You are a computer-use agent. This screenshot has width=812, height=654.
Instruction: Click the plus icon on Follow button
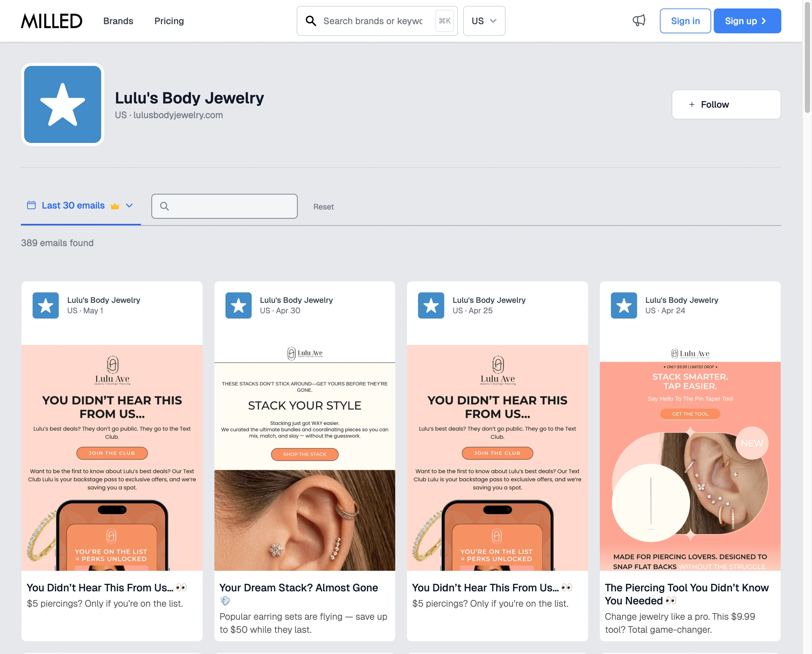(x=692, y=105)
